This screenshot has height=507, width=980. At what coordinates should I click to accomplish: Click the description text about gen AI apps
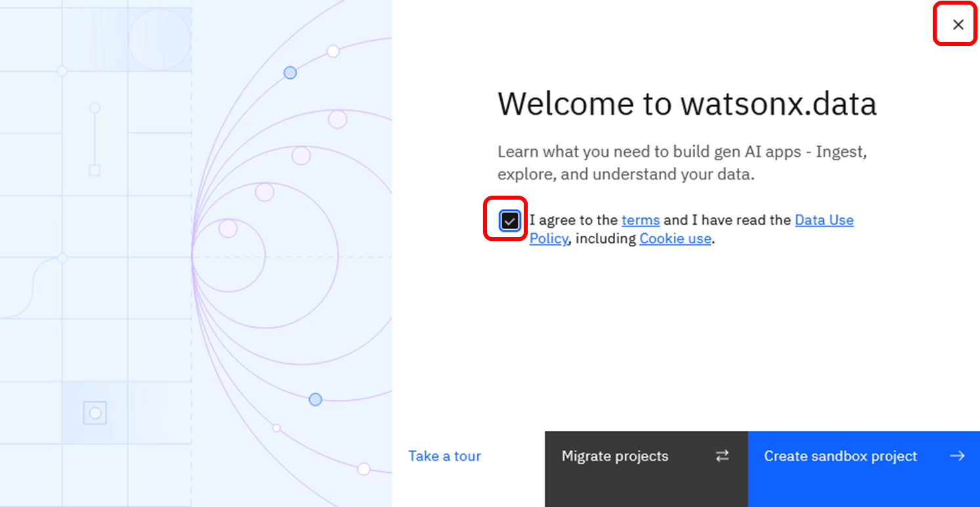pyautogui.click(x=682, y=163)
